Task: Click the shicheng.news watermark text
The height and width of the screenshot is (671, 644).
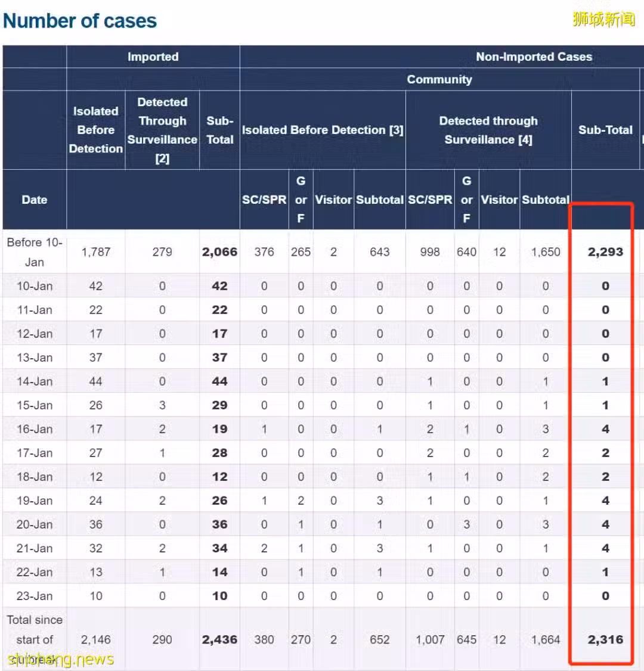Action: pos(61,660)
